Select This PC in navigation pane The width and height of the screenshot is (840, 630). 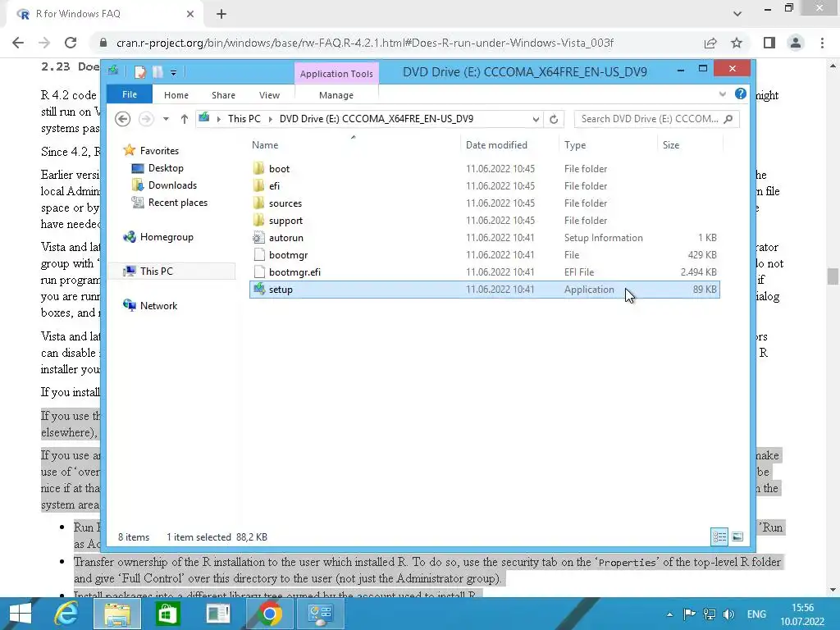point(157,271)
